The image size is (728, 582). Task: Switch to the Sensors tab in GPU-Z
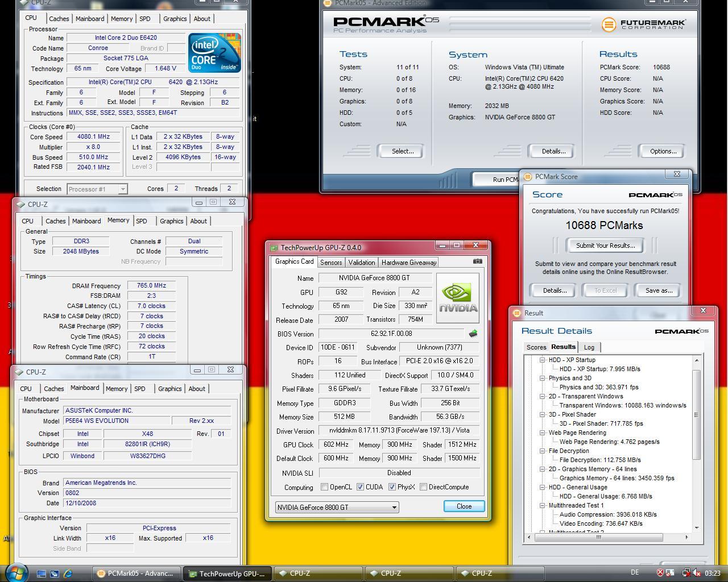[x=331, y=263]
